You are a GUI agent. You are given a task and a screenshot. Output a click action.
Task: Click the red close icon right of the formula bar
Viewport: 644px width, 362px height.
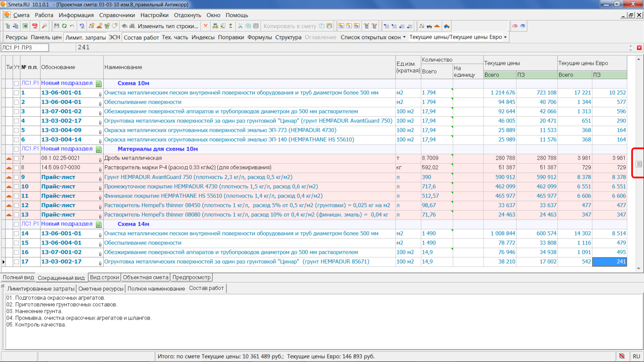(x=639, y=48)
